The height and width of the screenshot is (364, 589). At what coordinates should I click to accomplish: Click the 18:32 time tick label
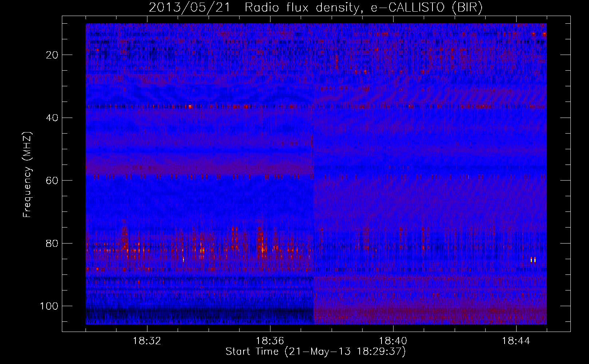[x=147, y=341]
